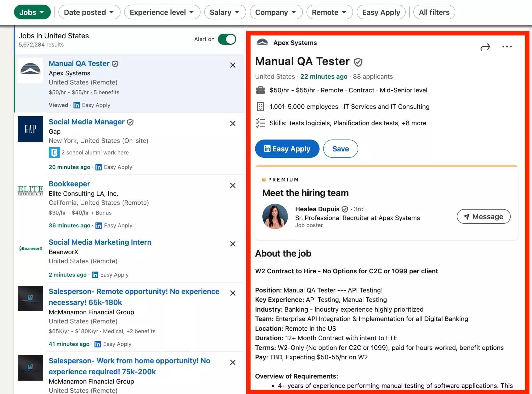Save the Manual QA Tester job
532x394 pixels.
tap(341, 149)
